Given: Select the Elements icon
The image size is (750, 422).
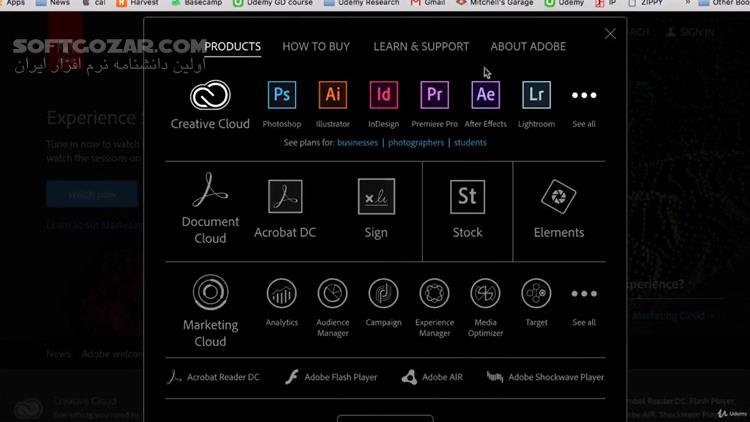Looking at the screenshot, I should tap(559, 197).
